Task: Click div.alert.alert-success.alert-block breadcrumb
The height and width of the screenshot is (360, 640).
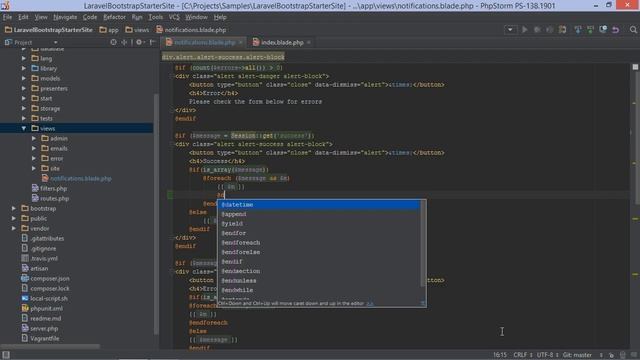Action: [223, 57]
